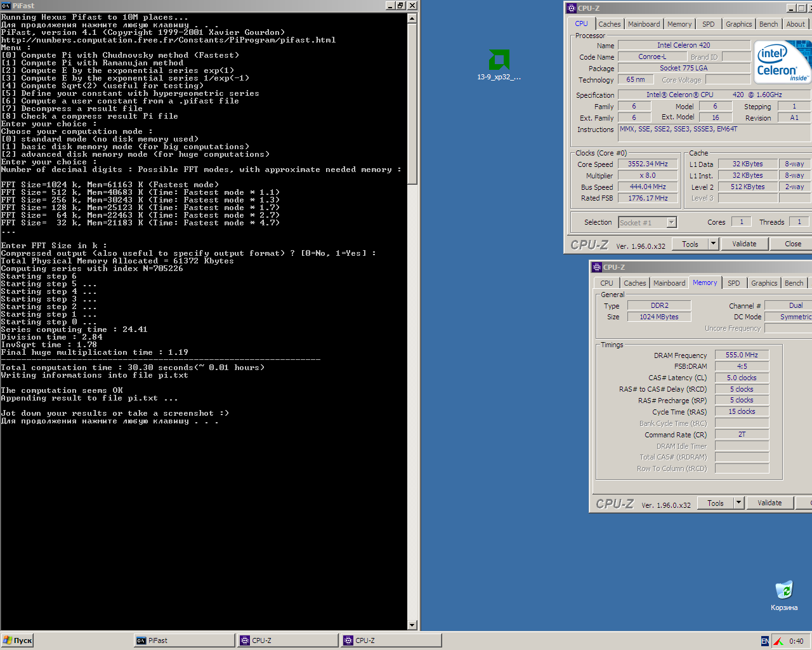The image size is (812, 650).
Task: Open Mainboard tab in top CPU-Z window
Action: coord(644,24)
